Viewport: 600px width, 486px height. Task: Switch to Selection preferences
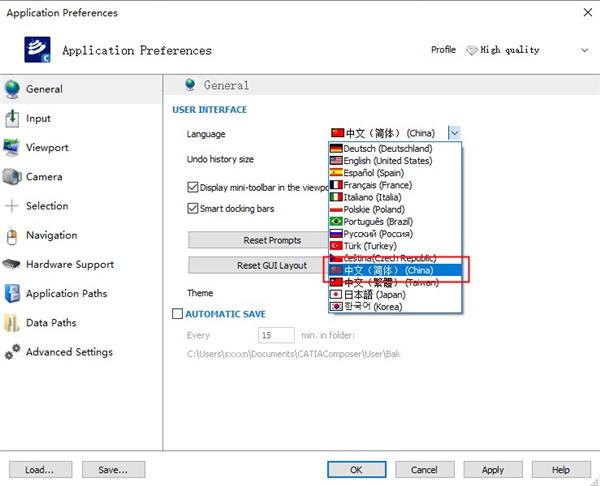click(81, 206)
